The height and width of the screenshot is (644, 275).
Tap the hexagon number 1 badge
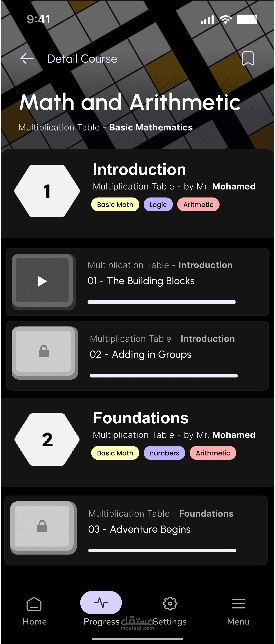(47, 191)
